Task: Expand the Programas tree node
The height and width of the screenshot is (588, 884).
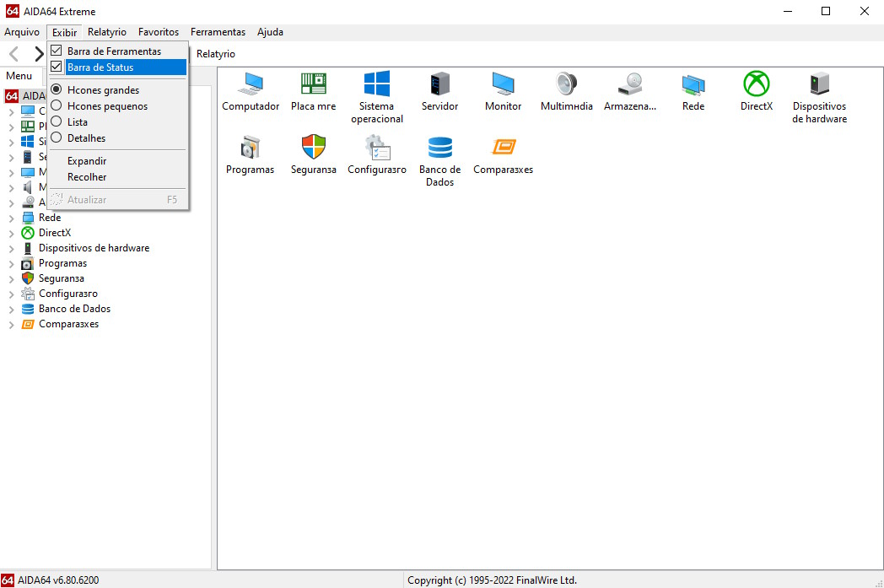Action: 11,264
